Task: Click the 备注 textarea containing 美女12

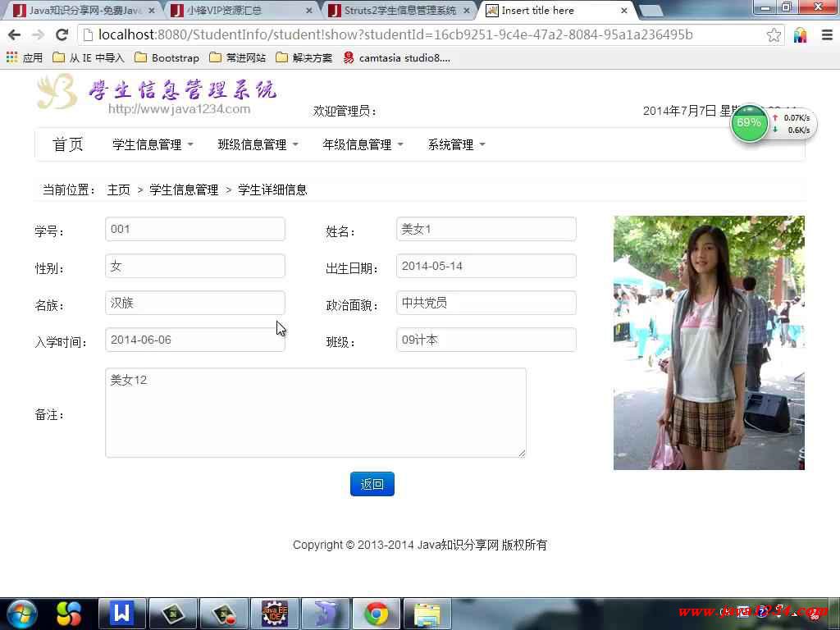Action: click(316, 413)
